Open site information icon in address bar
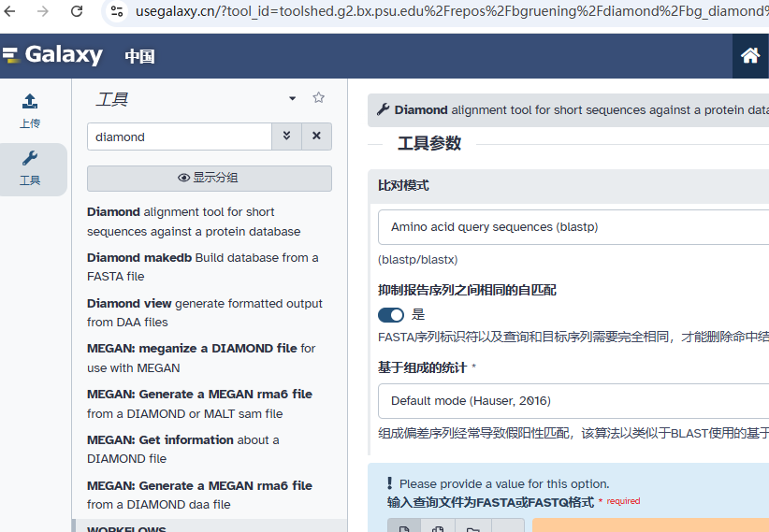769x532 pixels. (117, 11)
